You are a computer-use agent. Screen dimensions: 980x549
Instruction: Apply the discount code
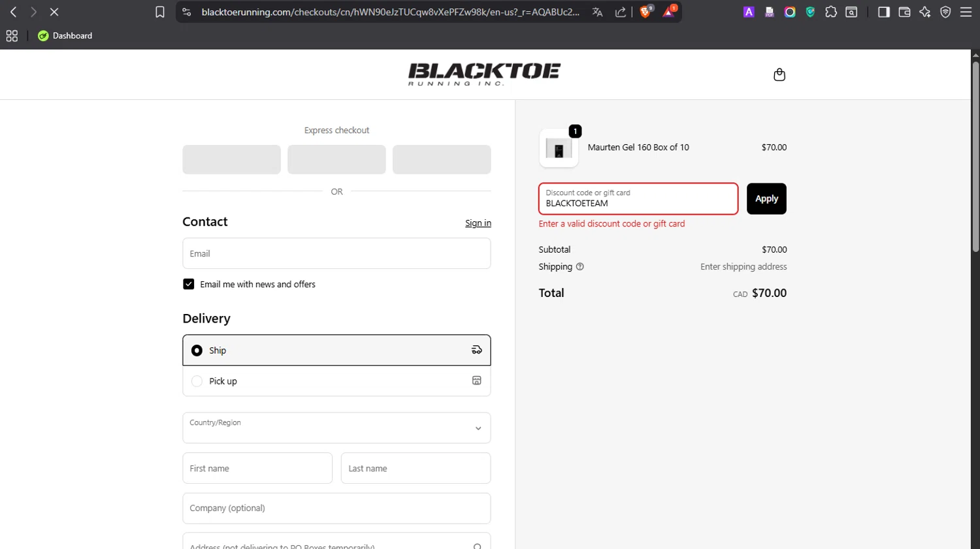[x=766, y=198]
